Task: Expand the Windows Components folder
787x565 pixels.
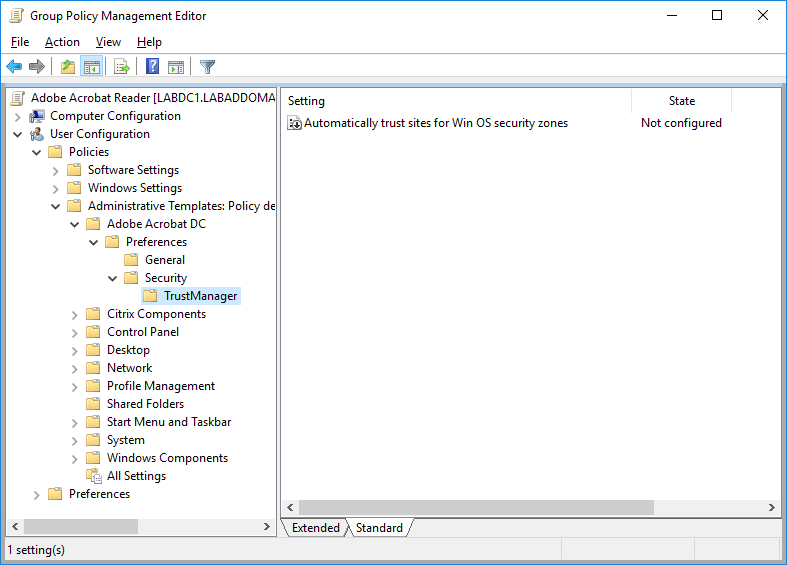Action: click(74, 458)
